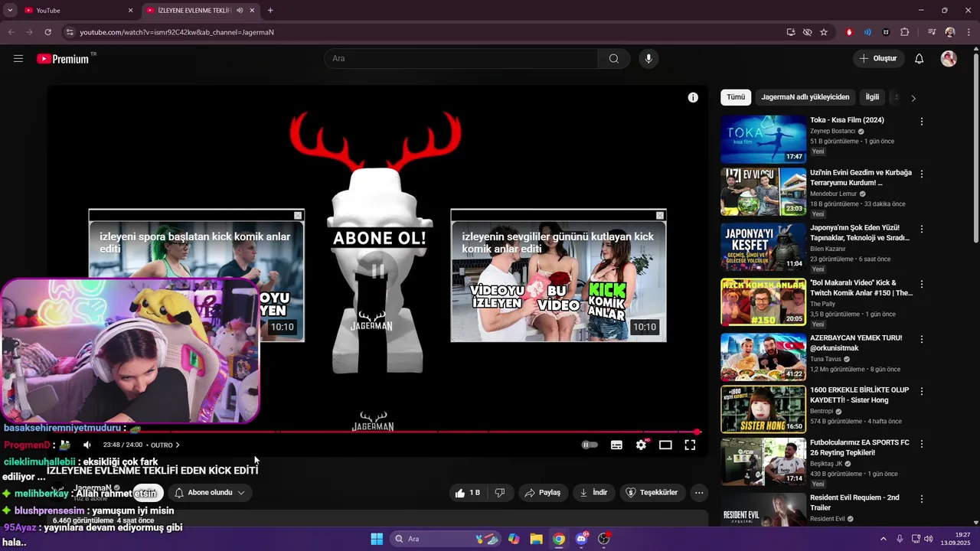This screenshot has height=551, width=980.
Task: Enable subtitles from the captions button
Action: [x=616, y=445]
